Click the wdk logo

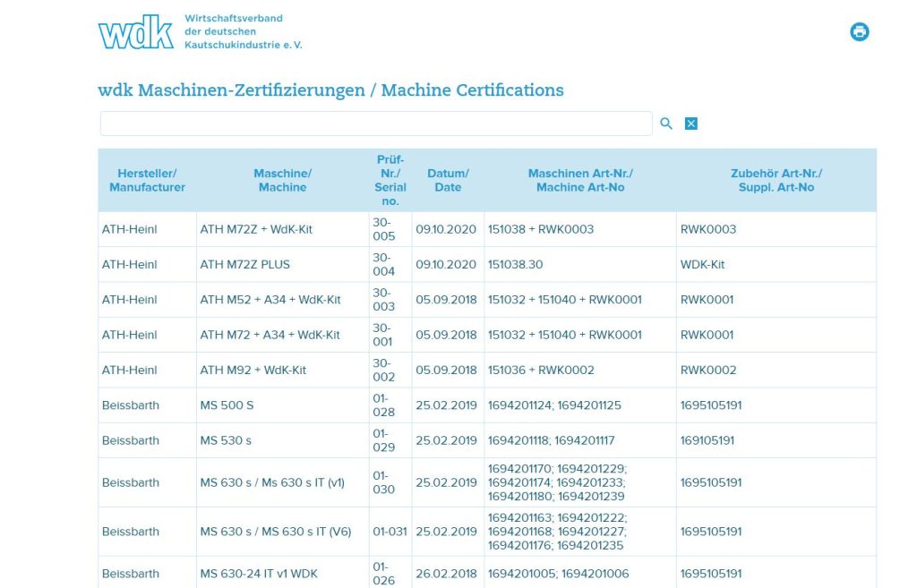135,32
